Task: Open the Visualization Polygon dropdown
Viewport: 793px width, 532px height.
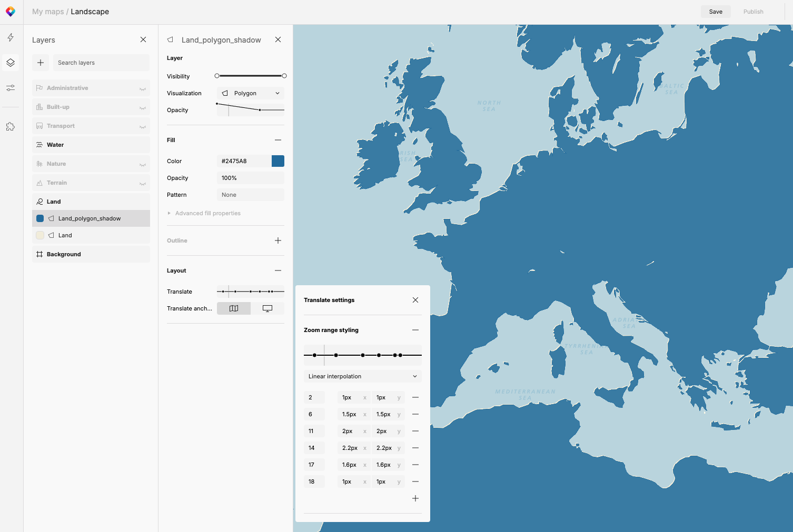Action: (x=251, y=93)
